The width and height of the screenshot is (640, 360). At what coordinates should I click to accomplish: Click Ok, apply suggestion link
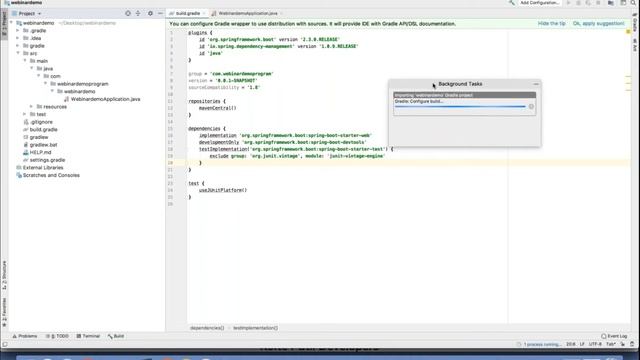pyautogui.click(x=598, y=24)
